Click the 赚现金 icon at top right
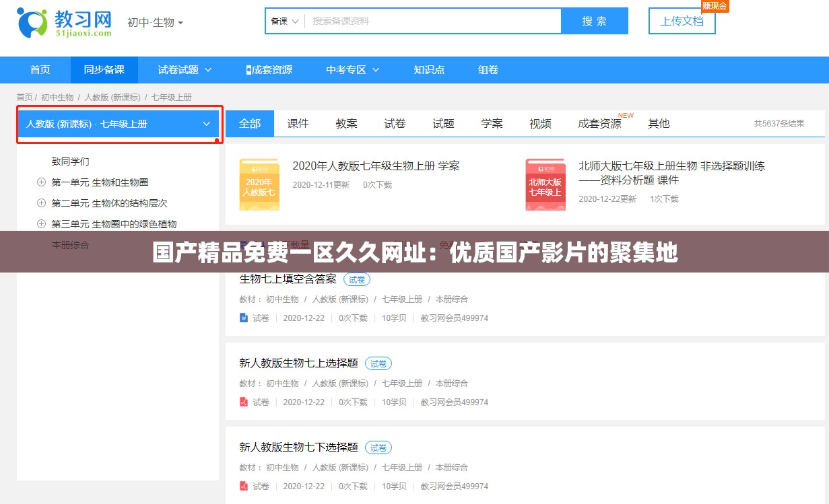Viewport: 829px width, 504px height. (715, 7)
